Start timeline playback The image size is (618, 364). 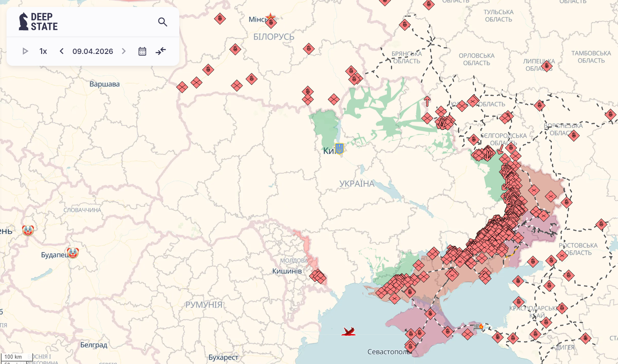pyautogui.click(x=25, y=51)
